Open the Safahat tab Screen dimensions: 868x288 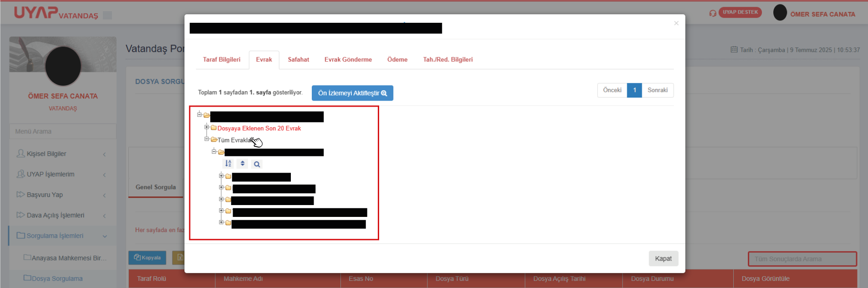298,60
